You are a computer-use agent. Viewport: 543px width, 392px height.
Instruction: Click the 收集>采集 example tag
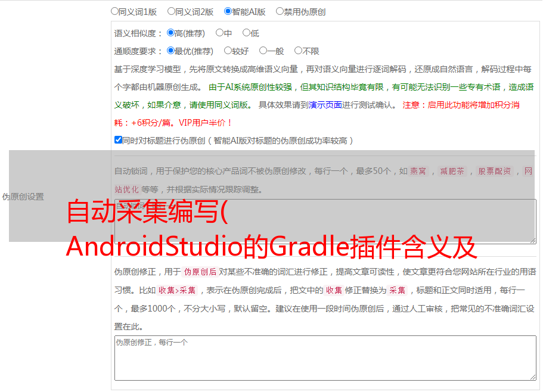[x=177, y=290]
